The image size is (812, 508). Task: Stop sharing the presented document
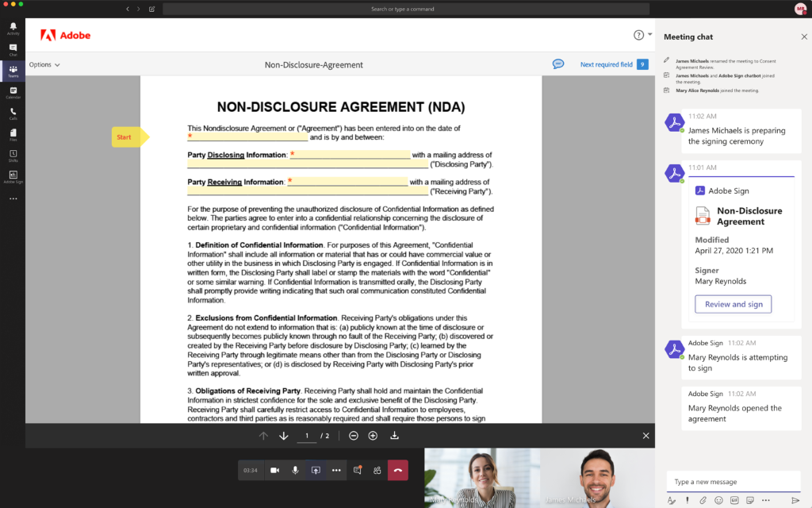(316, 470)
